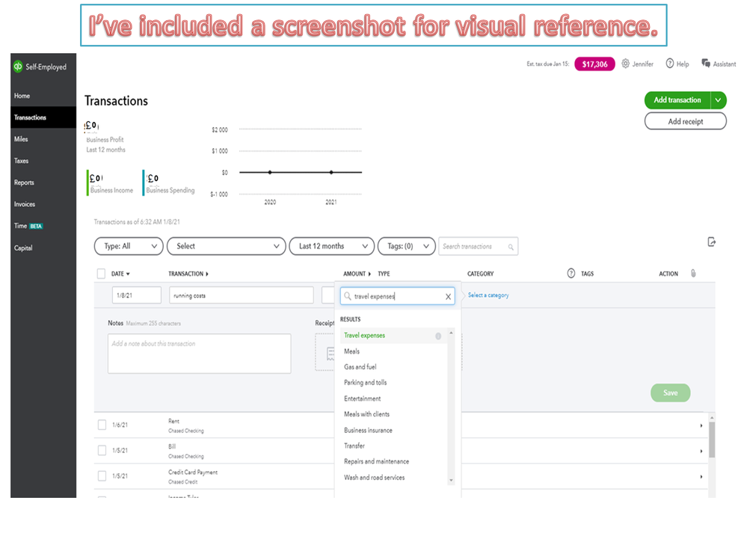Open Taxes in the sidebar
This screenshot has height=560, width=747.
(x=43, y=161)
